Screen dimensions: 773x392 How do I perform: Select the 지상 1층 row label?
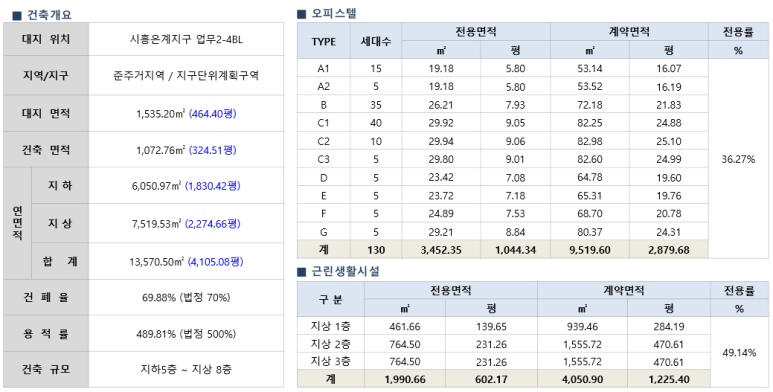(331, 326)
